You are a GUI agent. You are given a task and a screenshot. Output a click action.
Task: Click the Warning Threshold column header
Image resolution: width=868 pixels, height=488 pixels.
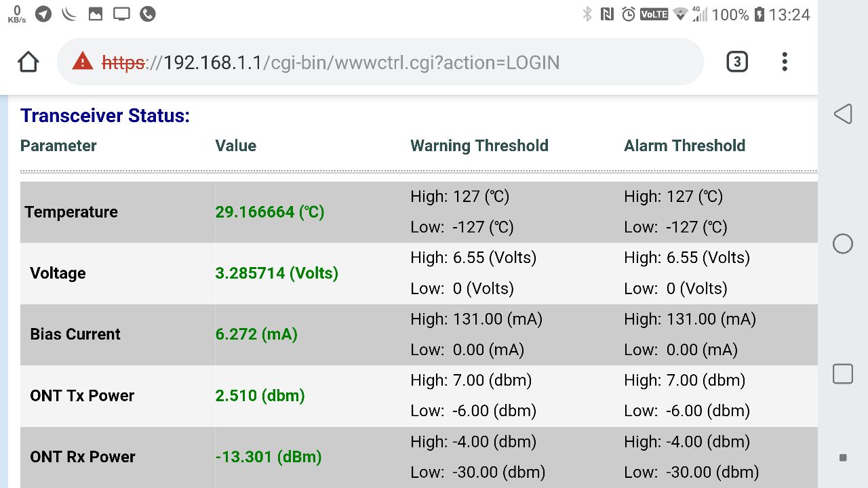point(479,146)
